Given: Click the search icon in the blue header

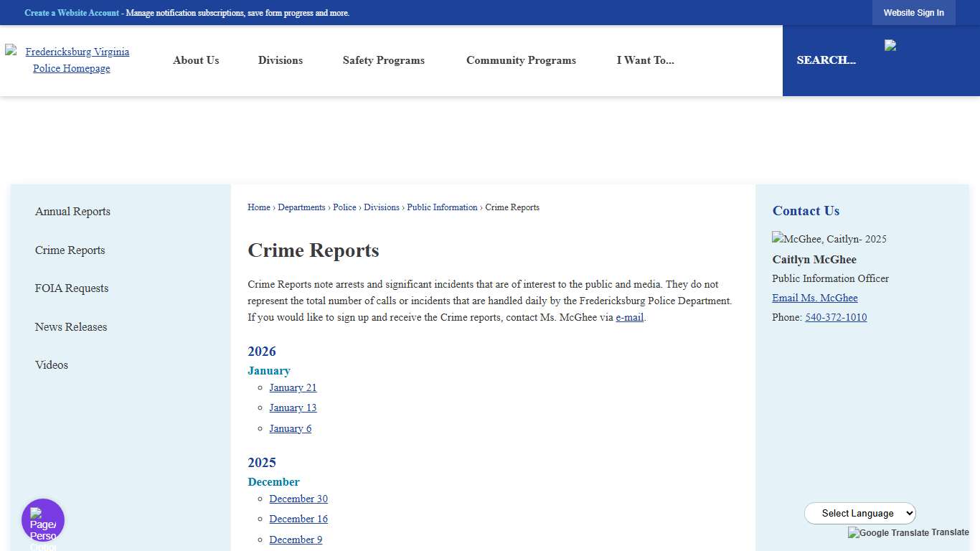Looking at the screenshot, I should click(x=892, y=45).
